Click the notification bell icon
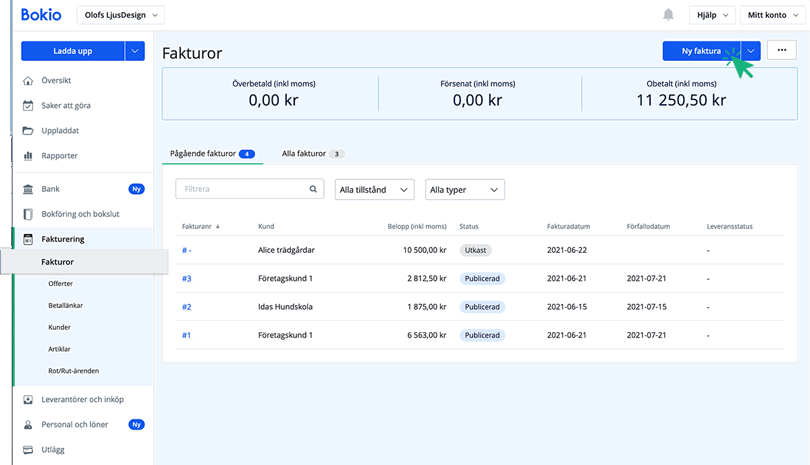810x465 pixels. pos(668,15)
